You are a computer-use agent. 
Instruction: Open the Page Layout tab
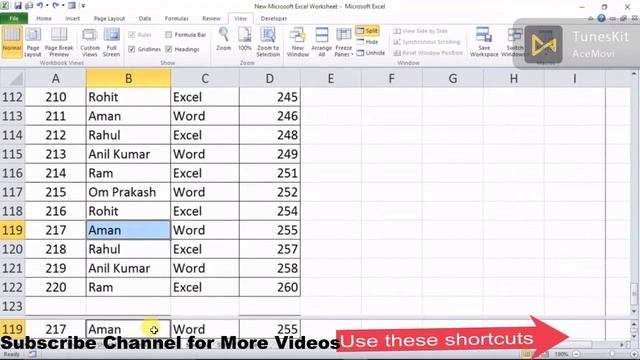tap(109, 18)
